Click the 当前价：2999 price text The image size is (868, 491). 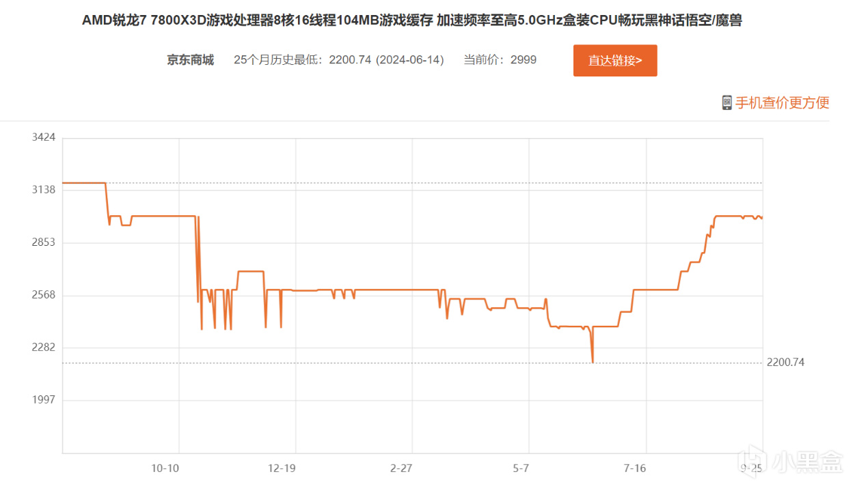tap(500, 60)
